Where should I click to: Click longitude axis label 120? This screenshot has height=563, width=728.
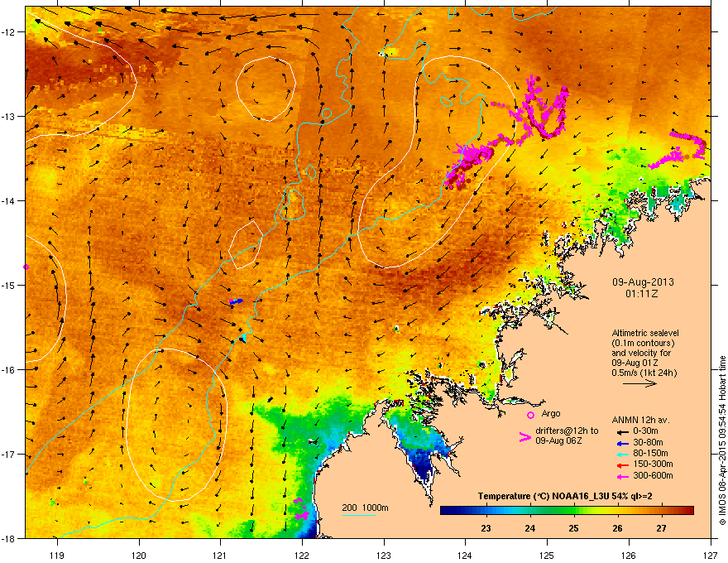(139, 556)
